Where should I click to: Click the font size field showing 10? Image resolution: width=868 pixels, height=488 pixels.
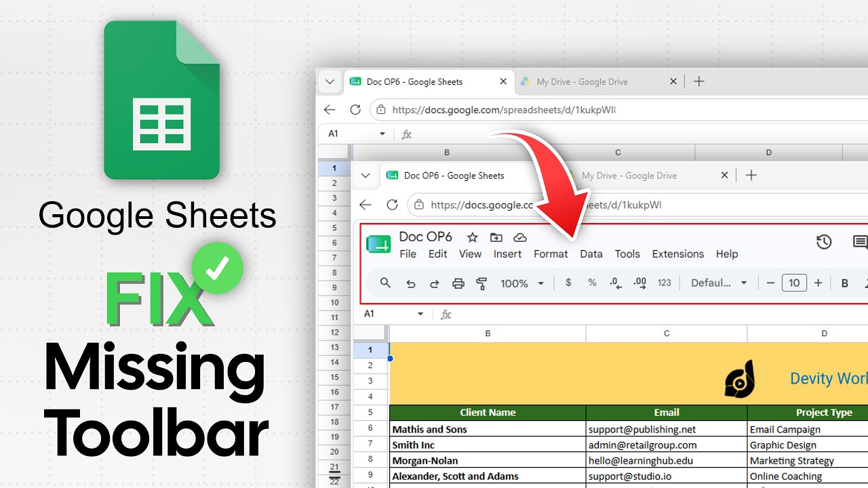point(794,283)
